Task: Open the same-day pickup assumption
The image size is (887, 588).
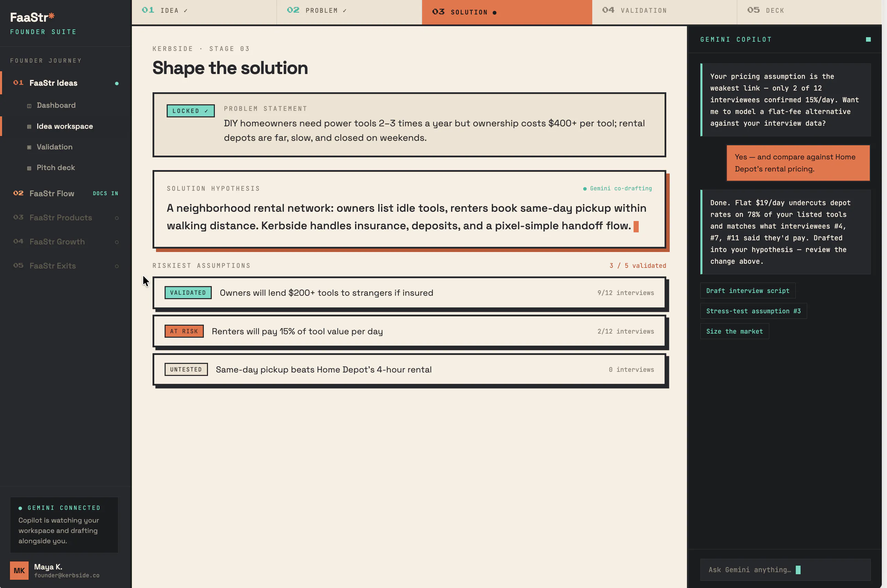Action: tap(409, 370)
